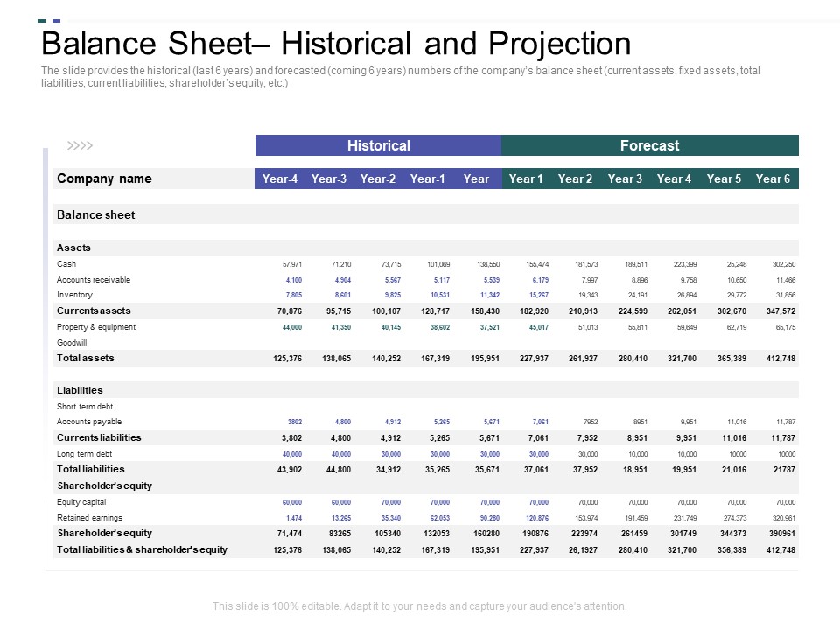Click the 'Cash' row label

click(66, 263)
